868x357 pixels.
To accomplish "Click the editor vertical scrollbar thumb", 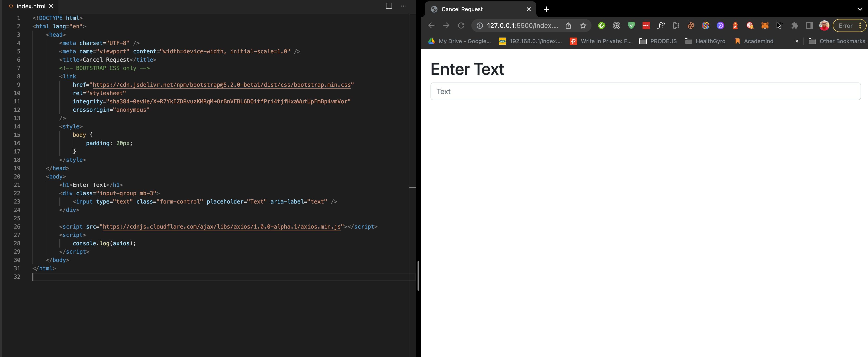I will [x=418, y=275].
